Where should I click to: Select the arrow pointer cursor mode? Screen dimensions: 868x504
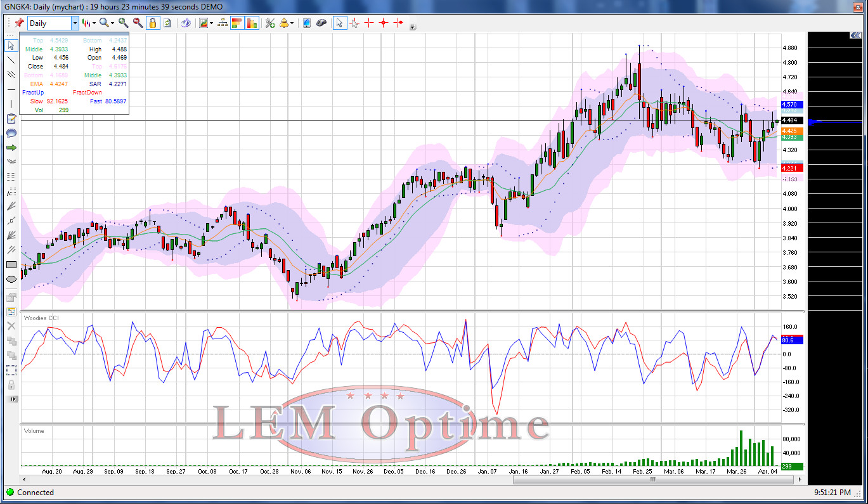(339, 23)
